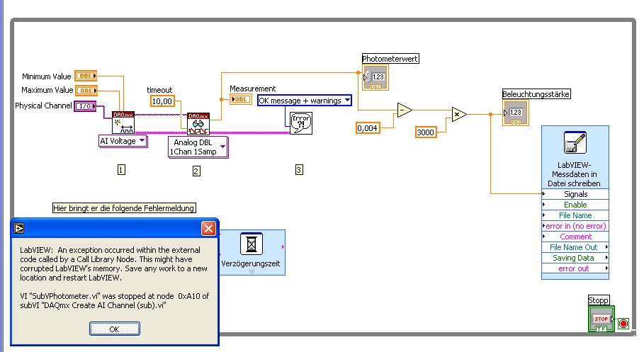Click the 0,004 numeric constant
The width and height of the screenshot is (644, 352).
(368, 128)
